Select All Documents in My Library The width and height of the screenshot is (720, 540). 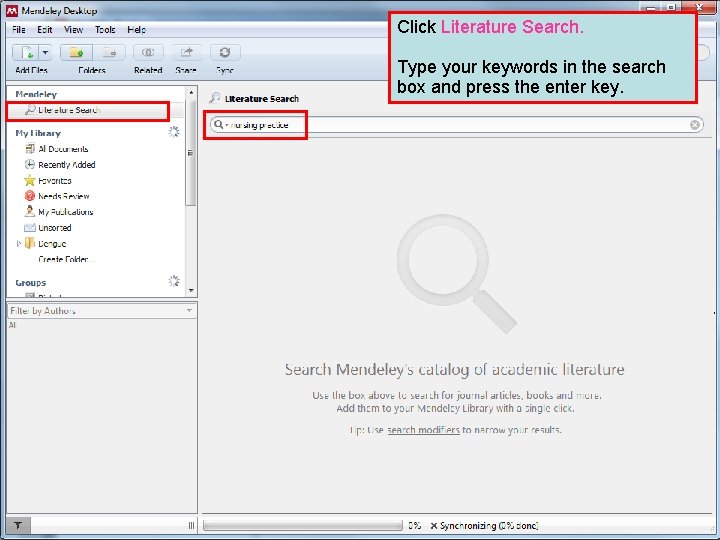[63, 149]
